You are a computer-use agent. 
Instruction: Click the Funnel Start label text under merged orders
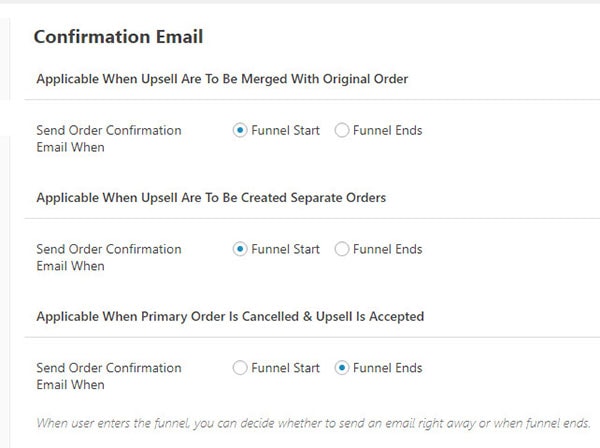point(285,131)
